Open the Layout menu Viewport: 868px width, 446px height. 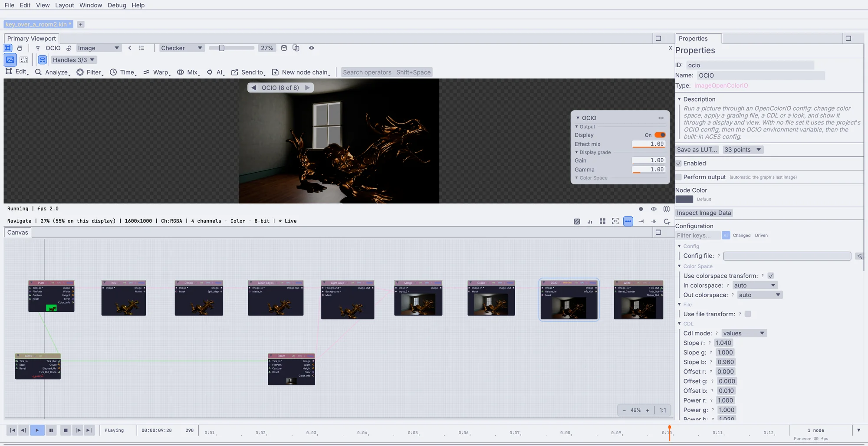click(x=65, y=5)
